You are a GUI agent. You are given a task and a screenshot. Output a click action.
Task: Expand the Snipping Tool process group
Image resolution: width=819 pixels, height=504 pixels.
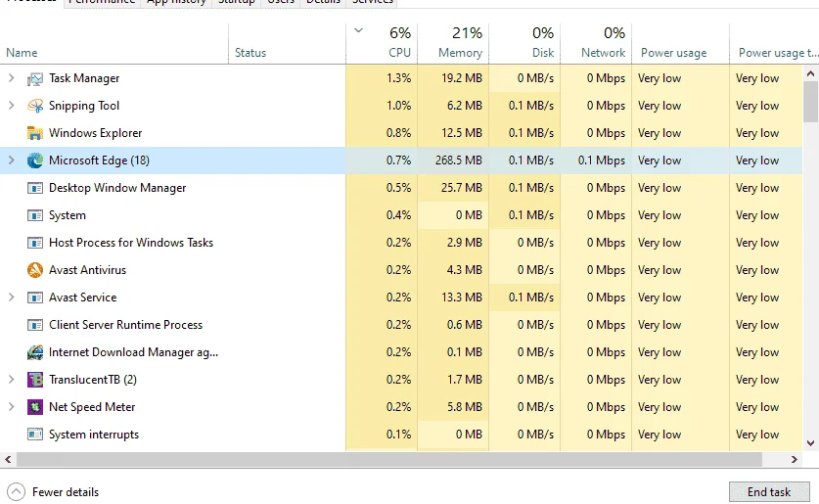12,106
